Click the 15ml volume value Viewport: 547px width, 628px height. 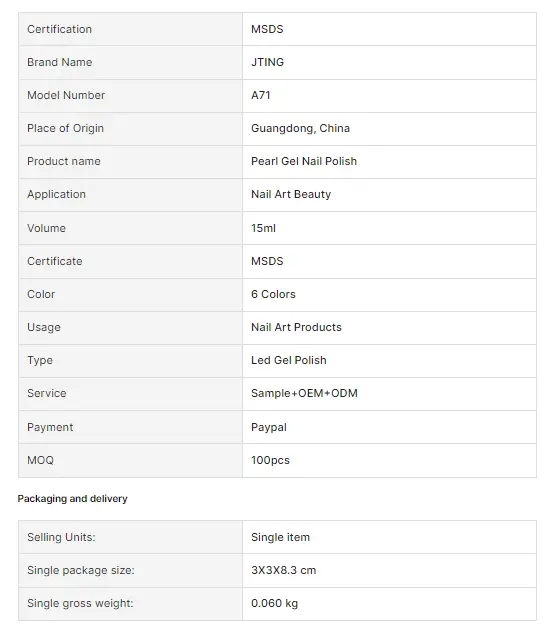[263, 228]
